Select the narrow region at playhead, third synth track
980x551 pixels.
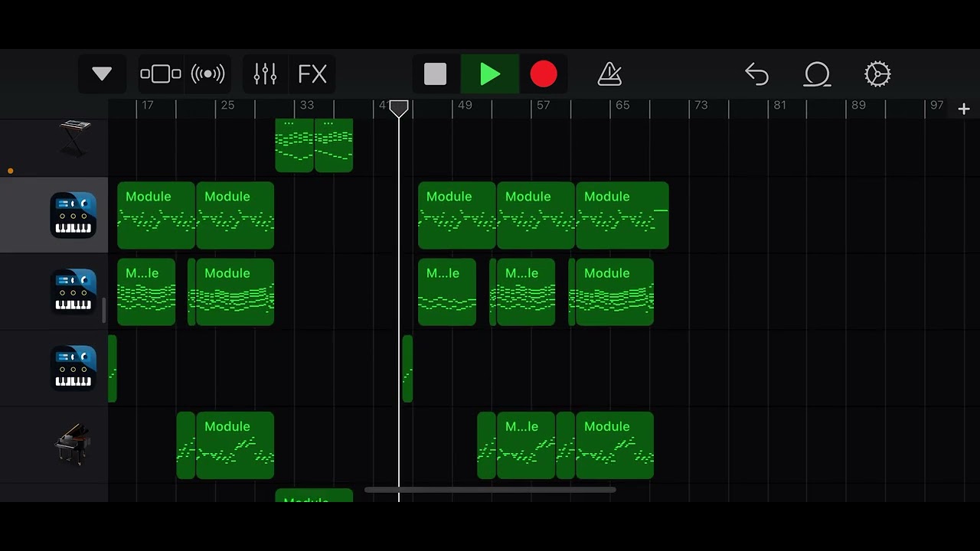click(x=407, y=368)
